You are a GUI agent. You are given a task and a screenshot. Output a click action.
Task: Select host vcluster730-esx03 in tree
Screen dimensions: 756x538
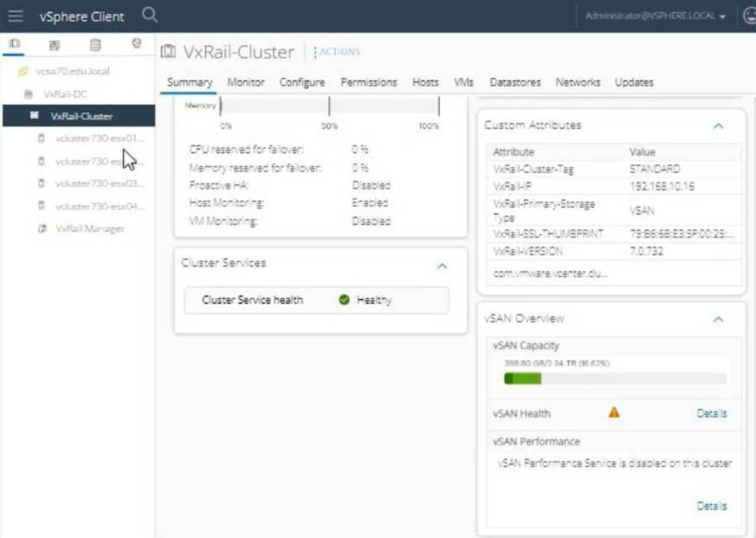(x=99, y=184)
